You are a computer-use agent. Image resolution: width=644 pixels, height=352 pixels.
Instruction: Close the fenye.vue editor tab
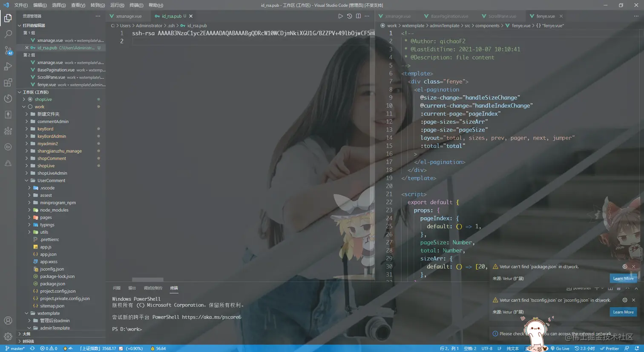pyautogui.click(x=561, y=16)
